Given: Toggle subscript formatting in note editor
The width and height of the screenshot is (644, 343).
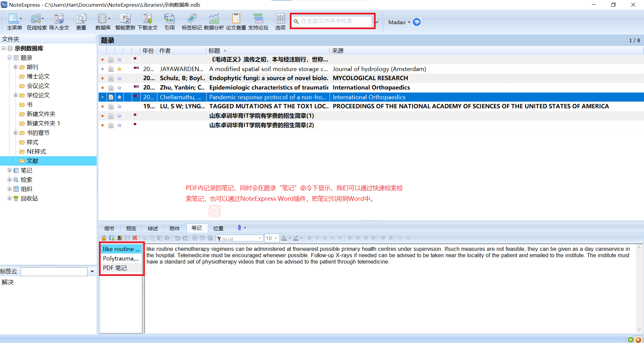Looking at the screenshot, I should click(x=332, y=238).
